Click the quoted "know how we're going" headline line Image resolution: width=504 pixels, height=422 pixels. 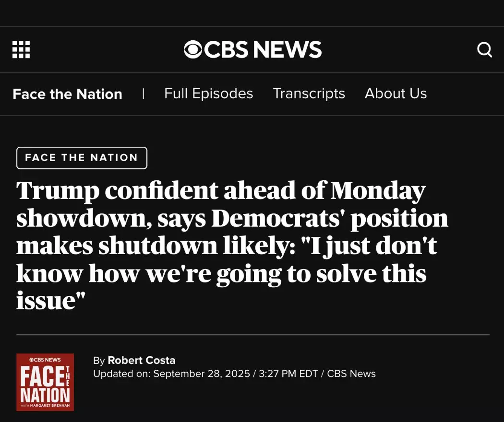tap(221, 274)
